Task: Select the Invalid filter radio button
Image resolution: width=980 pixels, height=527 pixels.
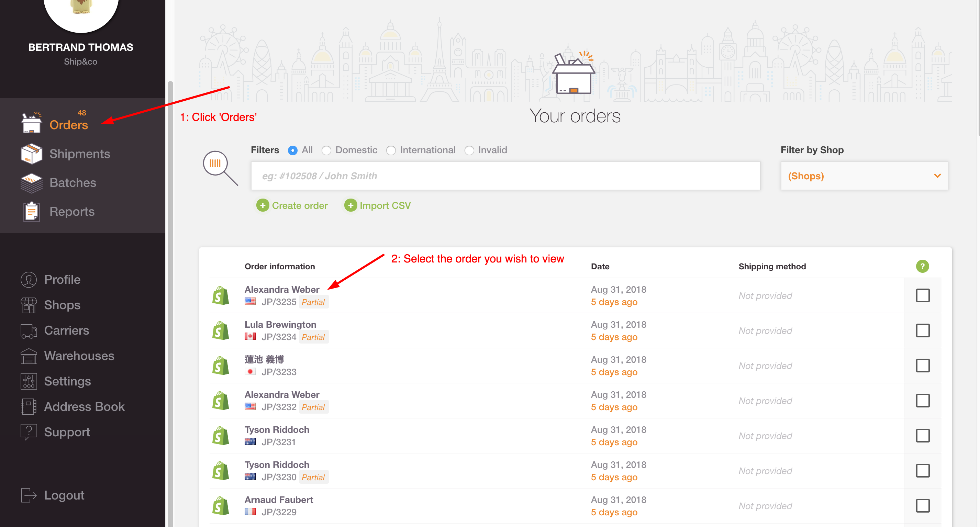Action: click(469, 150)
